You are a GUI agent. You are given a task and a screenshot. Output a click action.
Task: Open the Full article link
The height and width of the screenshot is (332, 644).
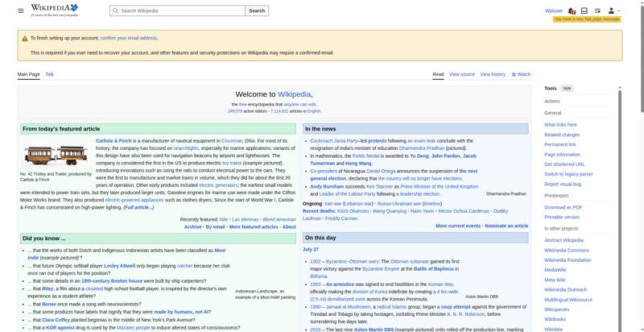[138, 208]
